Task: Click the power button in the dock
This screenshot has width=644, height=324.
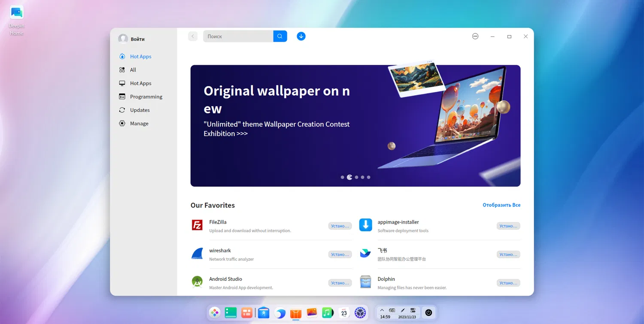Action: [x=428, y=313]
